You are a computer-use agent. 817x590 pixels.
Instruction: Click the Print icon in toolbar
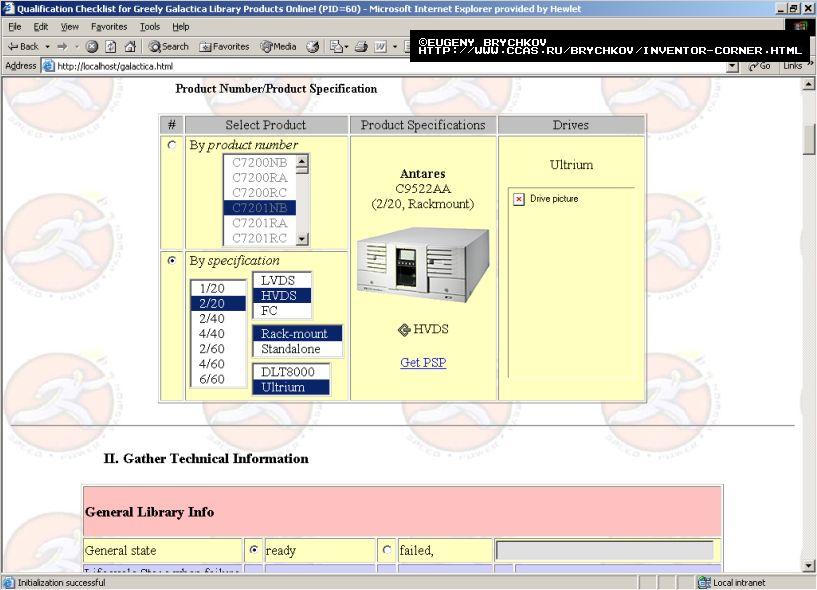pyautogui.click(x=361, y=47)
